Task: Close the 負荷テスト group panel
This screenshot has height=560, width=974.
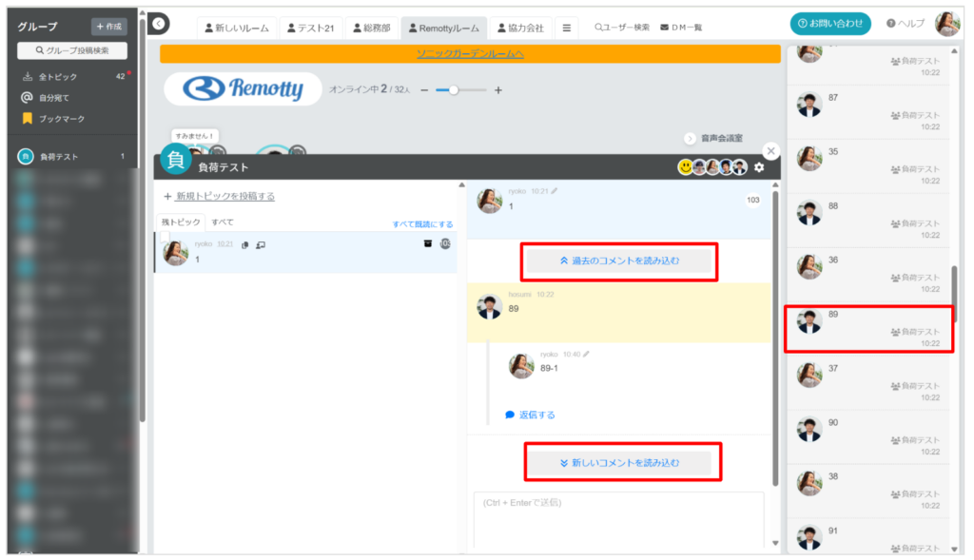Action: (770, 151)
